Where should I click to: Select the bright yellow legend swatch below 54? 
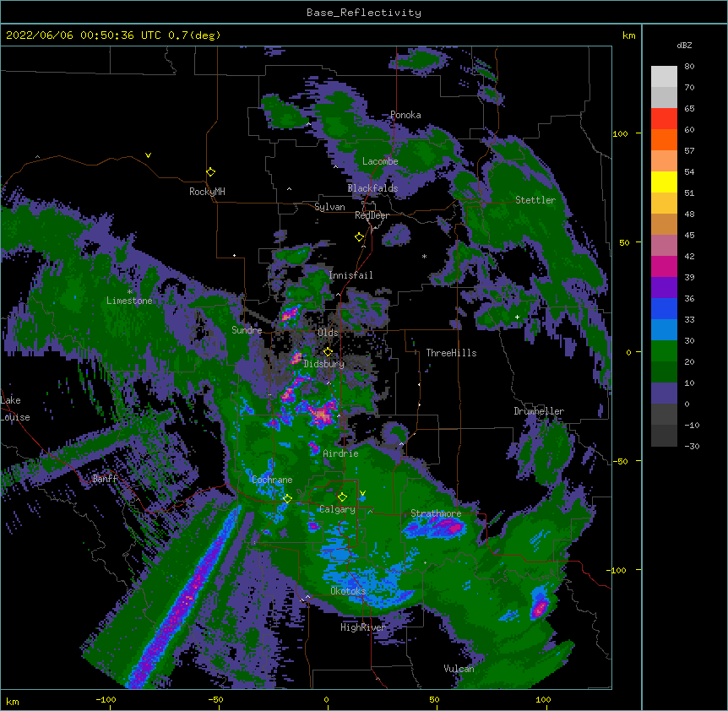[664, 182]
